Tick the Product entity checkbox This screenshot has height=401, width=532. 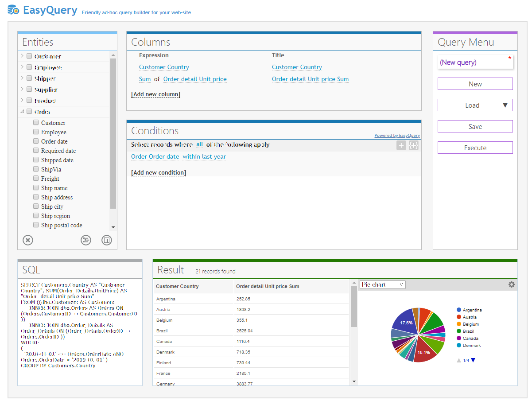coord(29,101)
